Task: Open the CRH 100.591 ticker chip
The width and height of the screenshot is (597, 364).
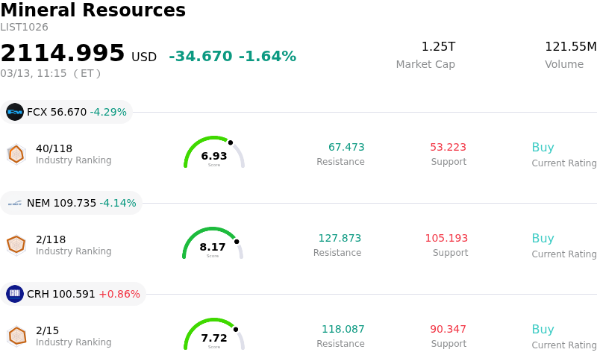Action: 73,294
